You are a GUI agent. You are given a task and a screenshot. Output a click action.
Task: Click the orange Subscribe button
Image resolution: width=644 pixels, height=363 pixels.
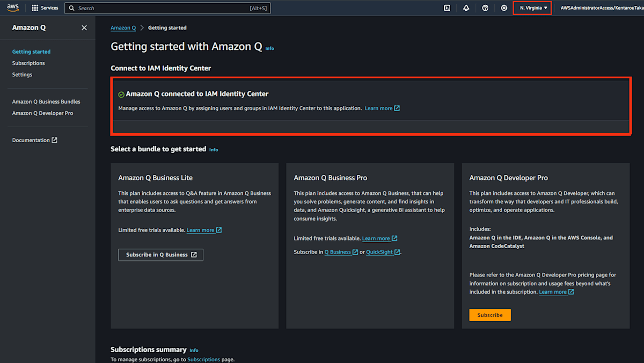[x=490, y=315]
